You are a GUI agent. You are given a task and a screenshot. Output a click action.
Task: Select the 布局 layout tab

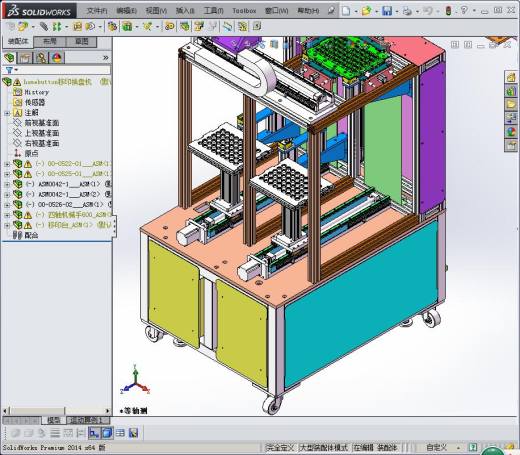(x=50, y=41)
